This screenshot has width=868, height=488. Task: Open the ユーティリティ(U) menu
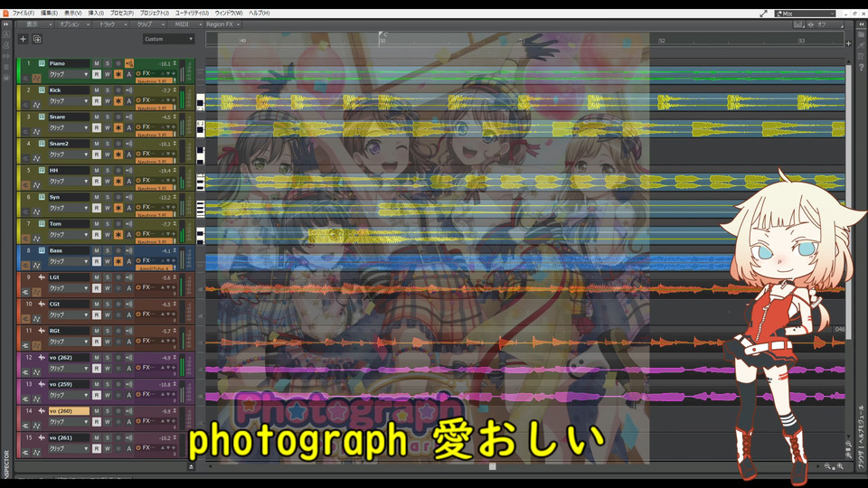(192, 13)
